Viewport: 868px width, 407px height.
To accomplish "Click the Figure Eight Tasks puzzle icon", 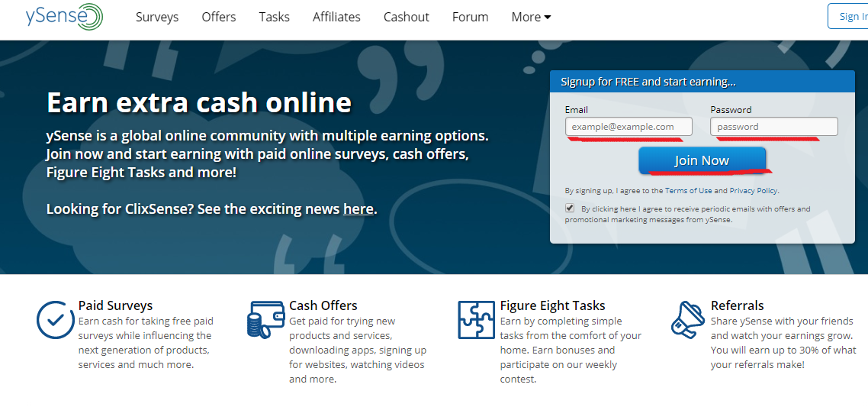I will tap(477, 320).
